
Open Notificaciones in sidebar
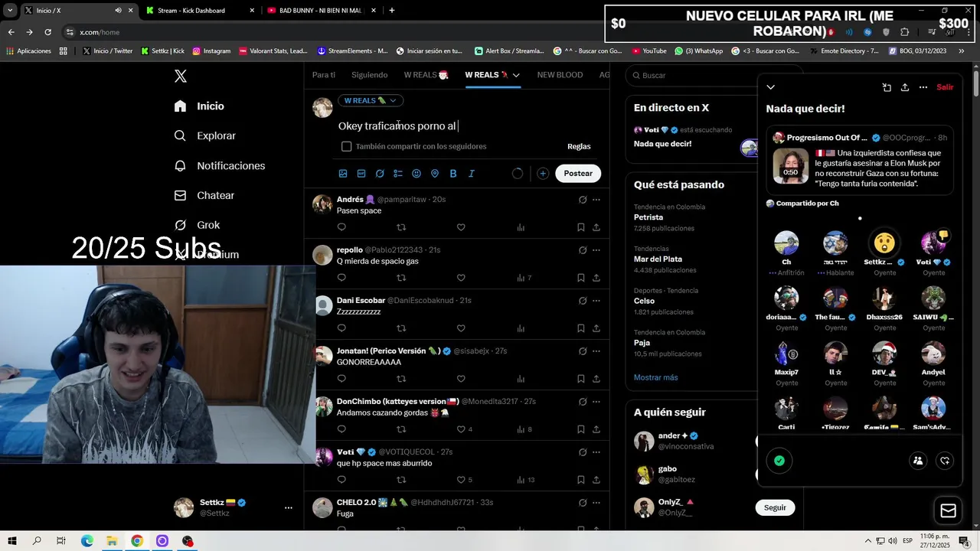(220, 165)
